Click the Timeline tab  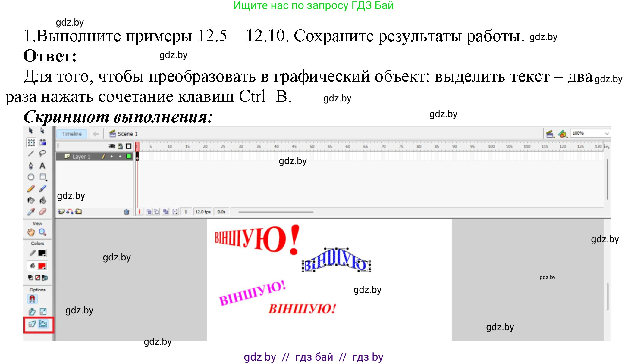tap(72, 134)
